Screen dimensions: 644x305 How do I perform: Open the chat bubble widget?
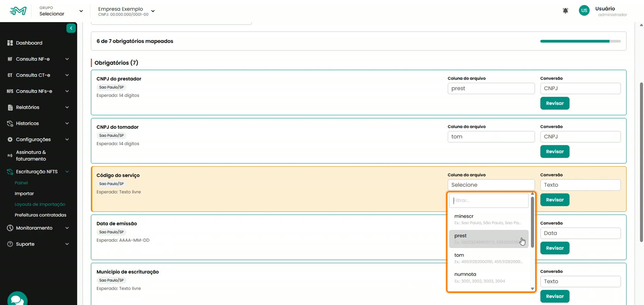17,299
